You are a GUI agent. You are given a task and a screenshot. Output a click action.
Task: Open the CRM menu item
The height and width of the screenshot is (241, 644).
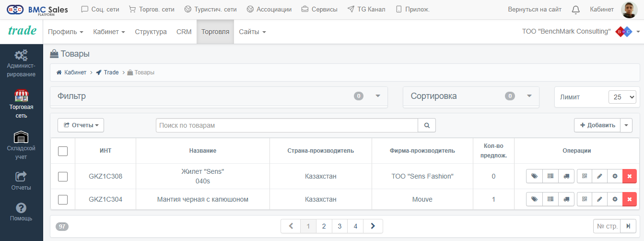[184, 32]
